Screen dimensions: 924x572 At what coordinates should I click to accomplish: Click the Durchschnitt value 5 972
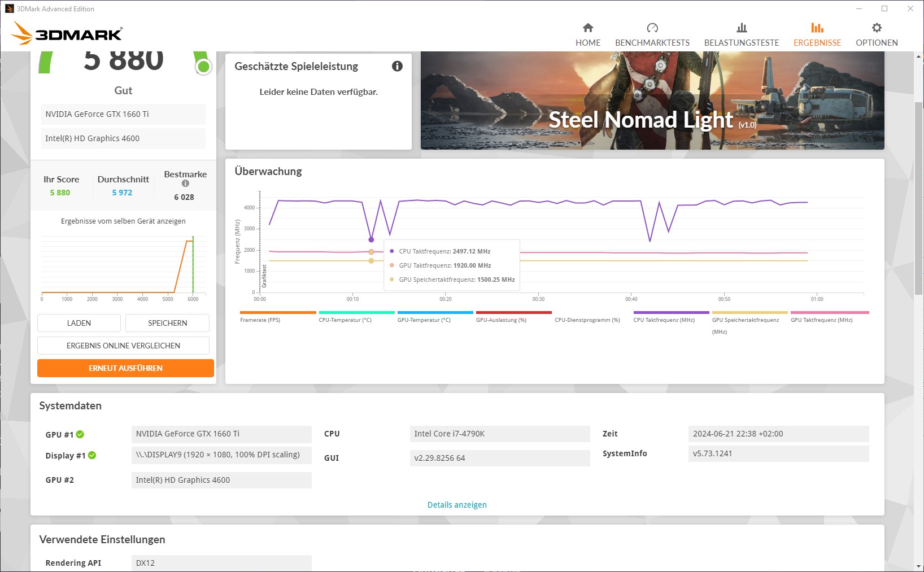click(122, 193)
